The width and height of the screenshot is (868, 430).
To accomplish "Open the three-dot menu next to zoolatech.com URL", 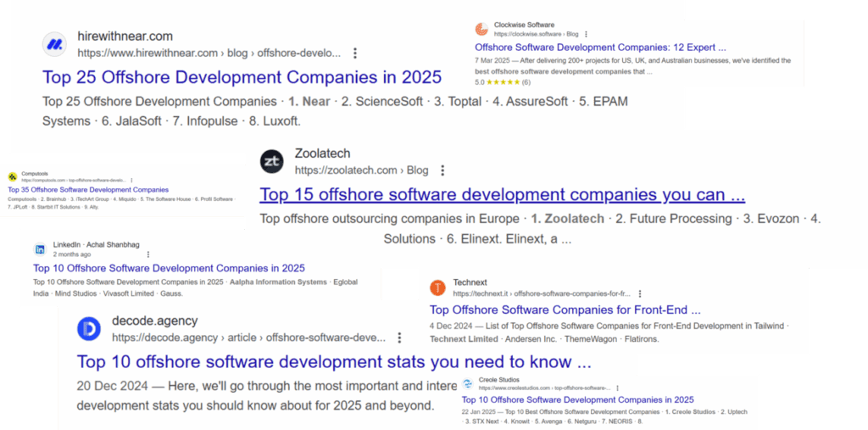I will [442, 170].
